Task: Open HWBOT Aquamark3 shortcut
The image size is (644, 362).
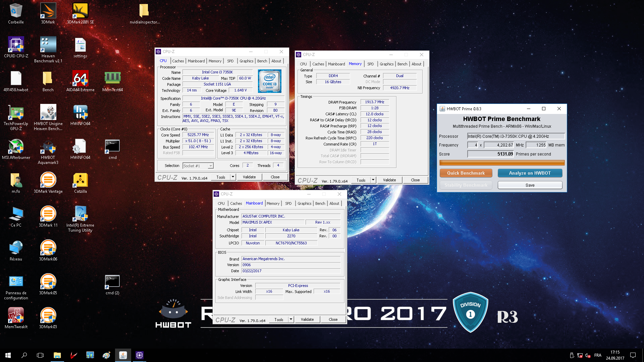Action: (48, 151)
